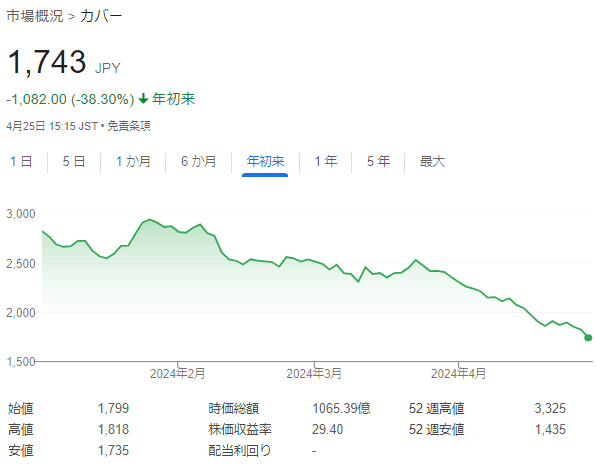Click the 2024年2月 axis label
The height and width of the screenshot is (465, 597).
point(177,374)
